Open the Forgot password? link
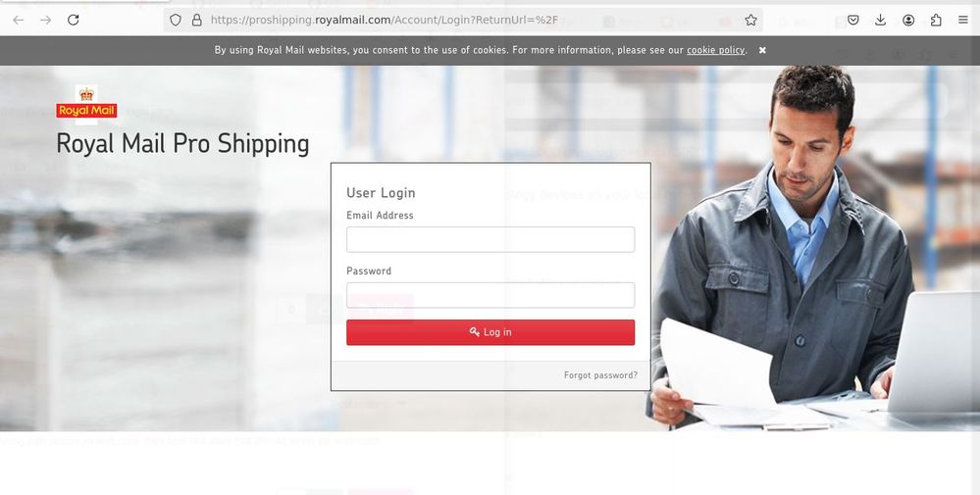Screen dimensions: 980x495 pyautogui.click(x=600, y=375)
